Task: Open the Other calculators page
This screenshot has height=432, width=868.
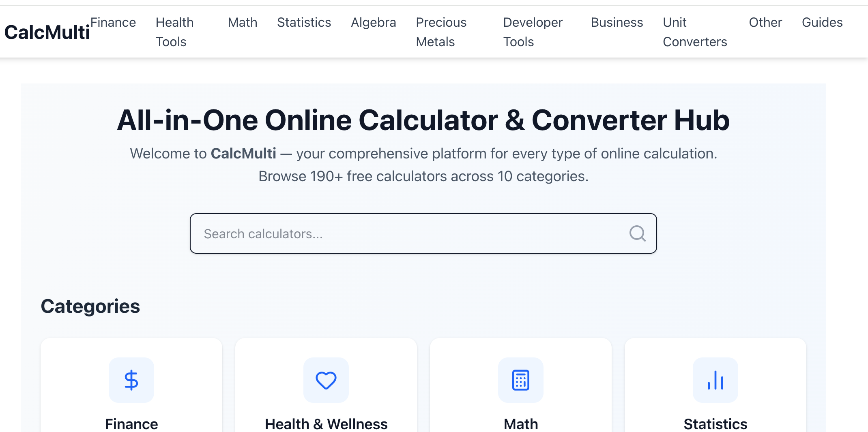Action: 765,22
